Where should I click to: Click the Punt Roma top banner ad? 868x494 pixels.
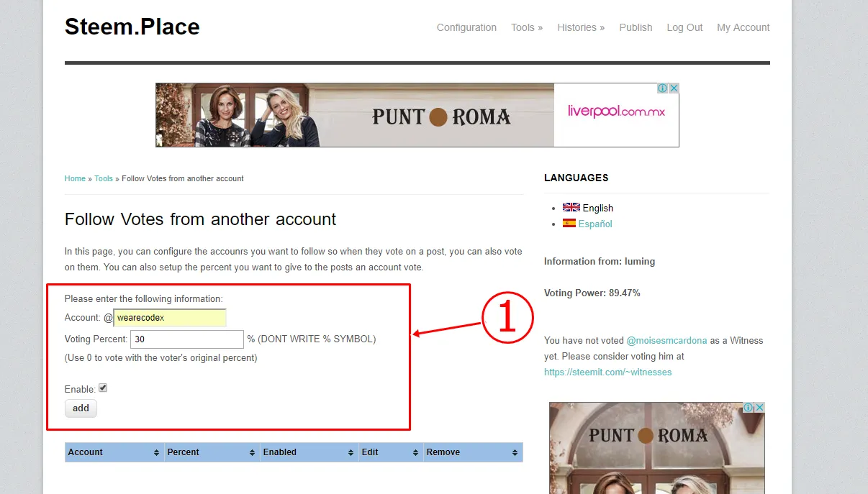(x=417, y=115)
